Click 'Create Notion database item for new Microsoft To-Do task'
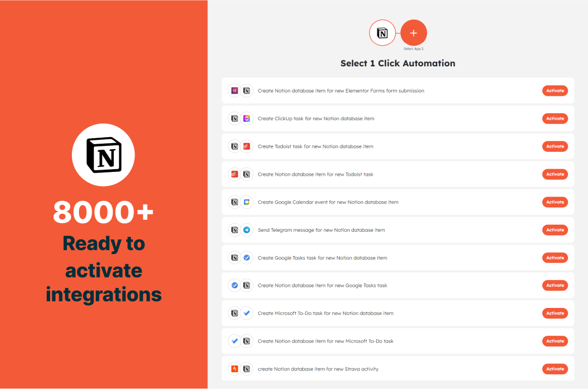588x389 pixels. coord(326,341)
